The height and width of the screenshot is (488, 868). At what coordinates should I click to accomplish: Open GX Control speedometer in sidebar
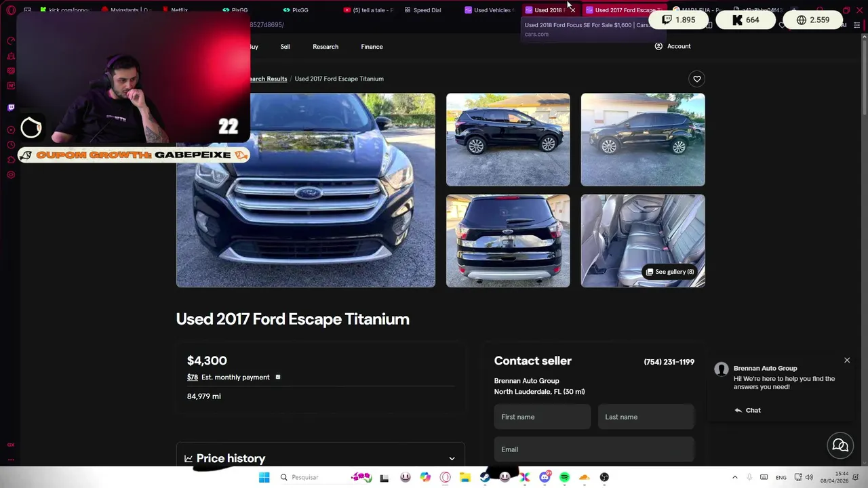pos(11,41)
